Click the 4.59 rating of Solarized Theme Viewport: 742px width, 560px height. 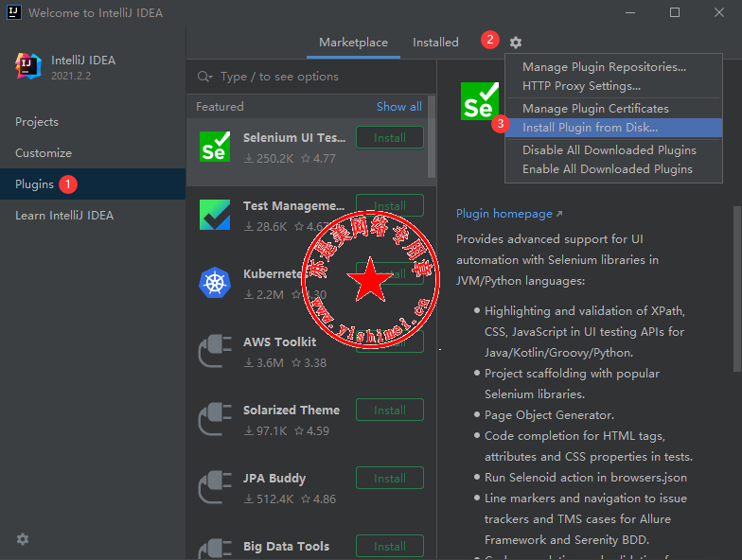(x=312, y=431)
